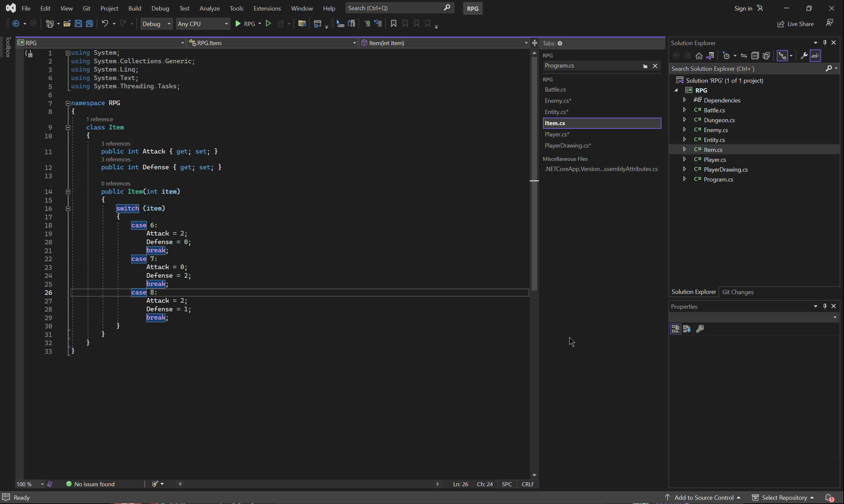Toggle the Preview Selected Items button

(815, 56)
